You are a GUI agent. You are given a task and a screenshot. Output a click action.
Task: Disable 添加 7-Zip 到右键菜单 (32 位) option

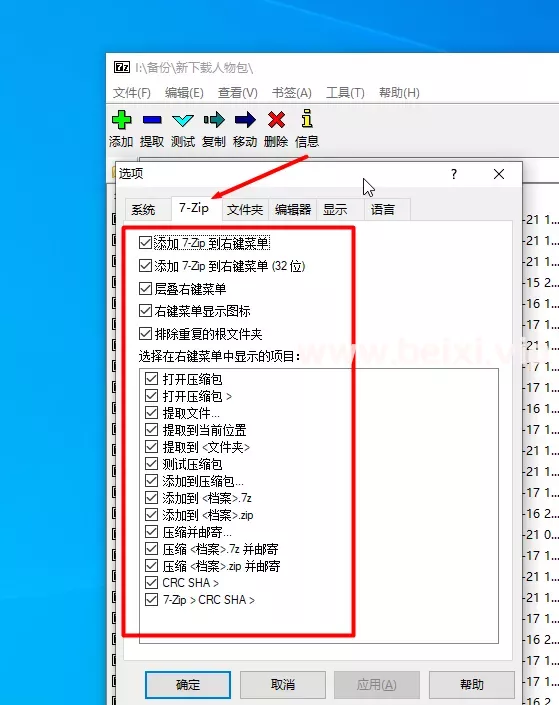[145, 266]
